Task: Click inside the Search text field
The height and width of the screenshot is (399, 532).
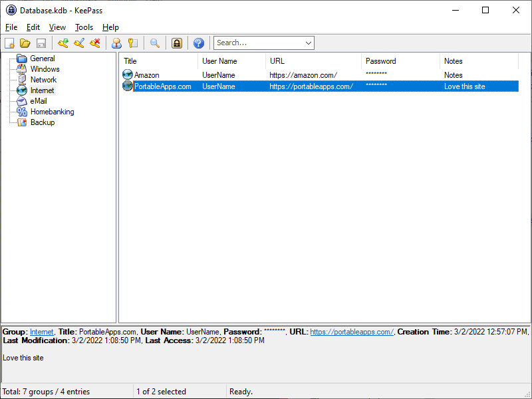Action: 257,43
